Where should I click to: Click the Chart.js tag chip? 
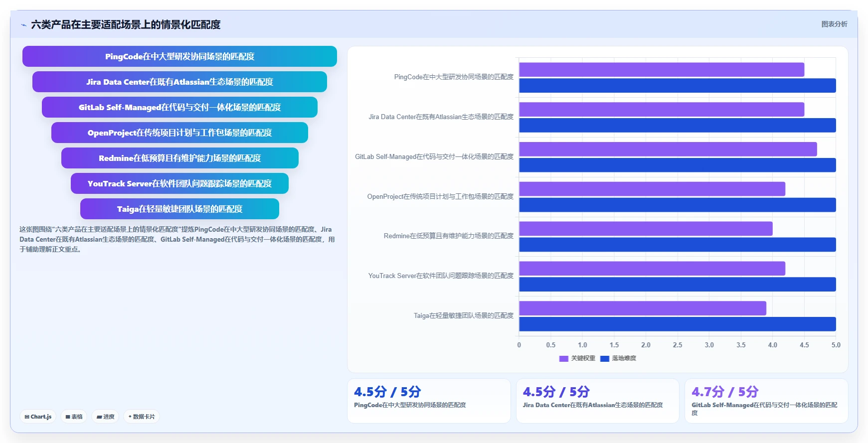pos(38,417)
